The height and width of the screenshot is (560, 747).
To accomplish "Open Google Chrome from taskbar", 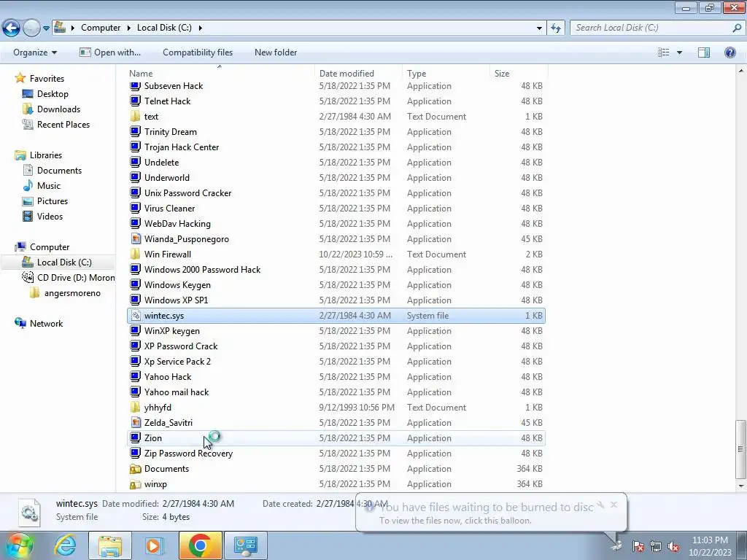I will (200, 545).
